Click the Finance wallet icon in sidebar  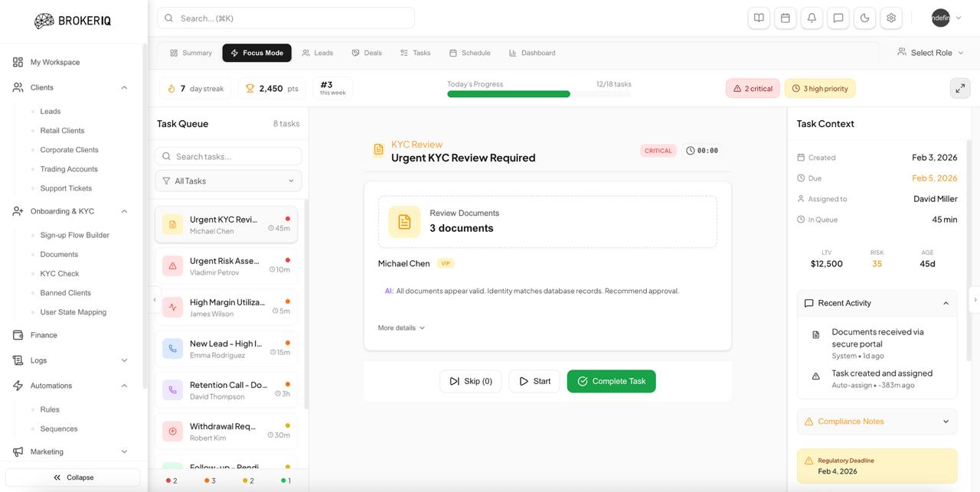(x=18, y=335)
